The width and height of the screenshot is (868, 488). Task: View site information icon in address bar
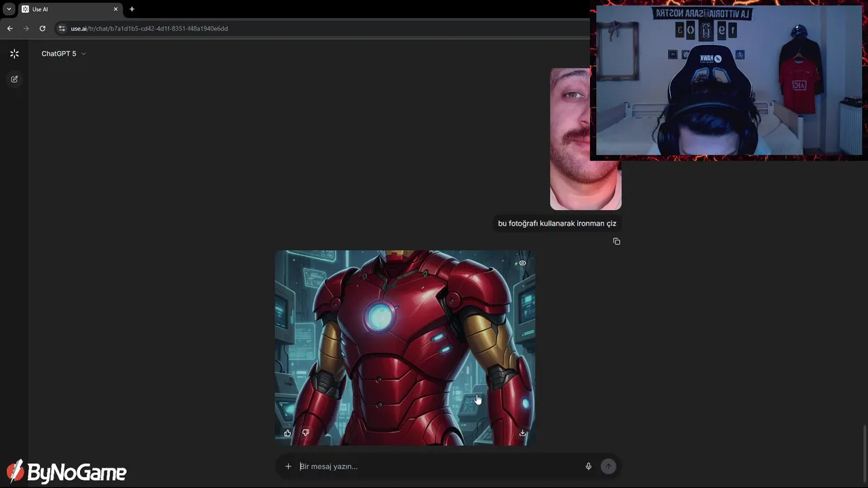pyautogui.click(x=62, y=28)
